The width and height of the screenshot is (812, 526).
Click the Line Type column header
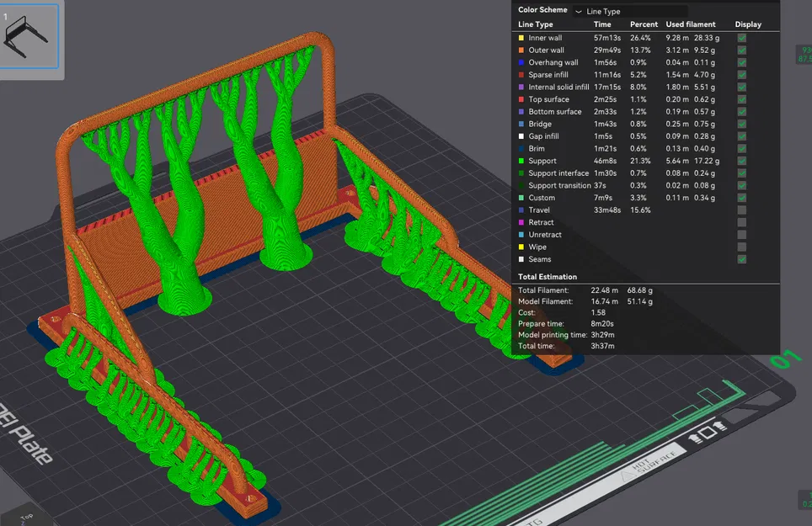536,24
